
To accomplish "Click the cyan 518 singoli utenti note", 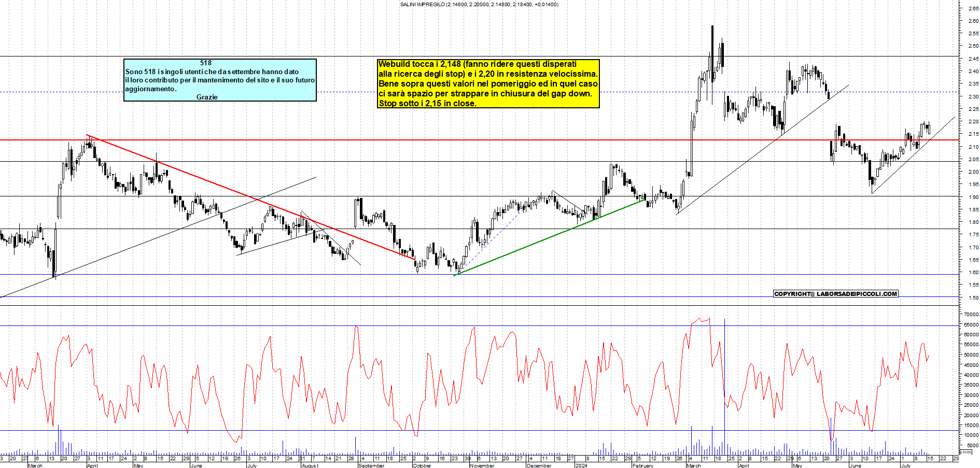I will pyautogui.click(x=220, y=80).
